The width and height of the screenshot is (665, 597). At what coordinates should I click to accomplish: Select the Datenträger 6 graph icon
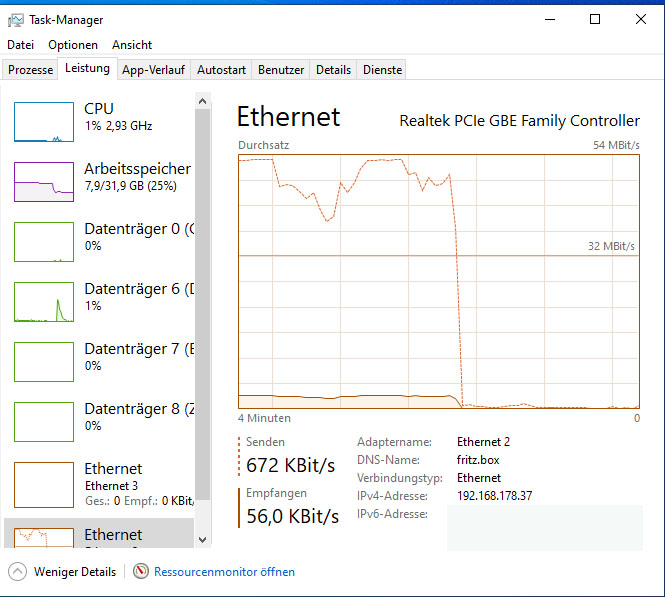44,301
